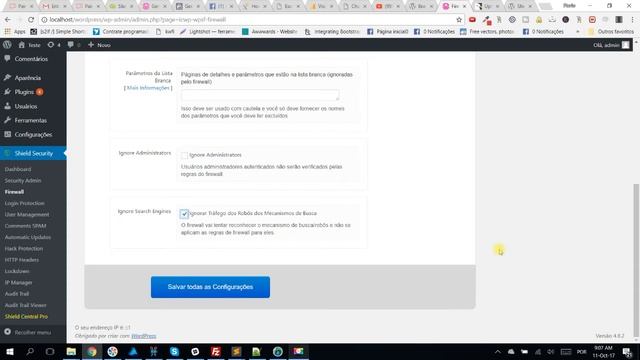Enable the Ignore Administrators checkbox

[x=184, y=156]
